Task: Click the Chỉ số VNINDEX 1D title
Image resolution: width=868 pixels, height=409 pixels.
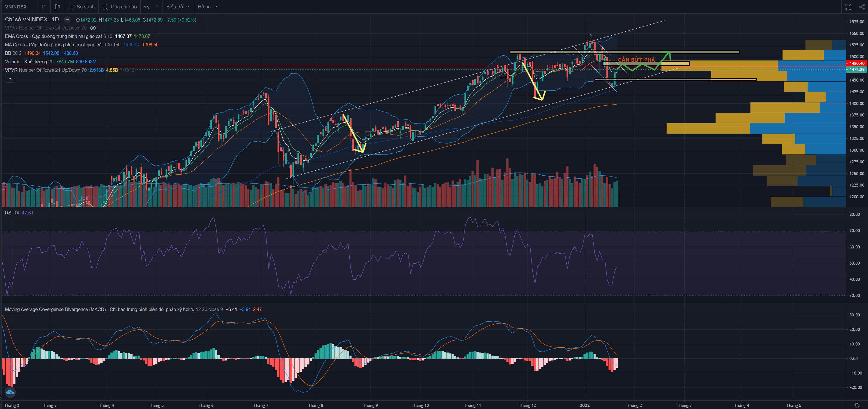Action: (32, 19)
